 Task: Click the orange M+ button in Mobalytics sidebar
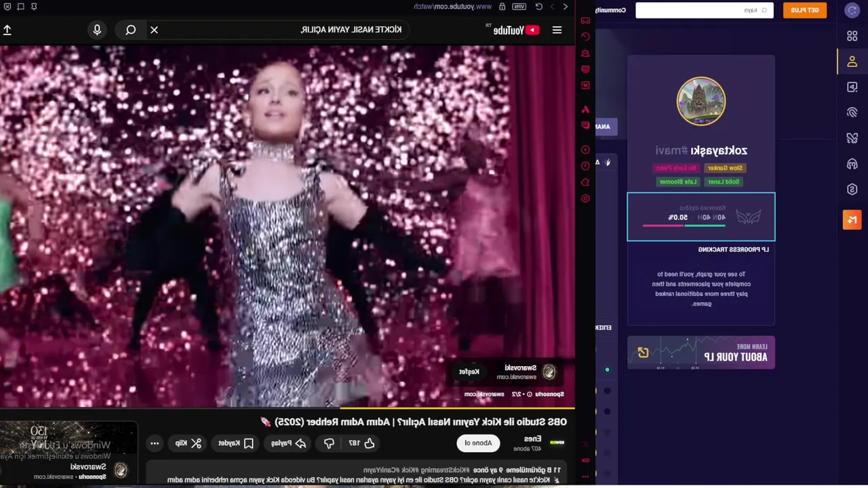852,220
